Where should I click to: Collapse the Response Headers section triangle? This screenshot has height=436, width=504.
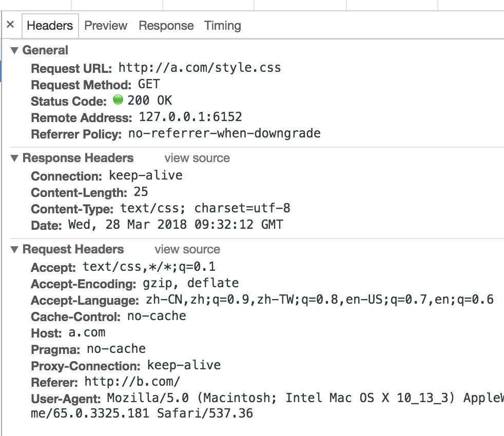tap(14, 158)
